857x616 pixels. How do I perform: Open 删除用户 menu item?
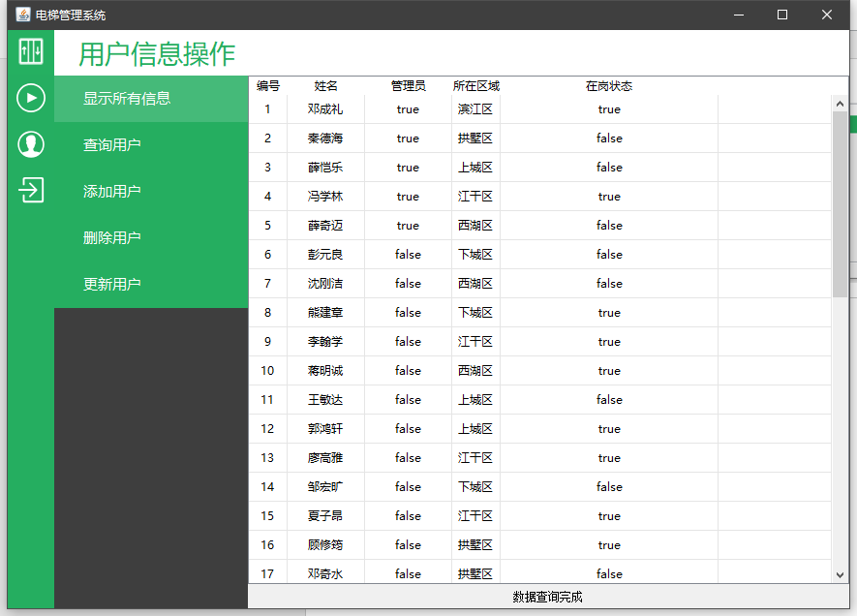click(x=151, y=237)
